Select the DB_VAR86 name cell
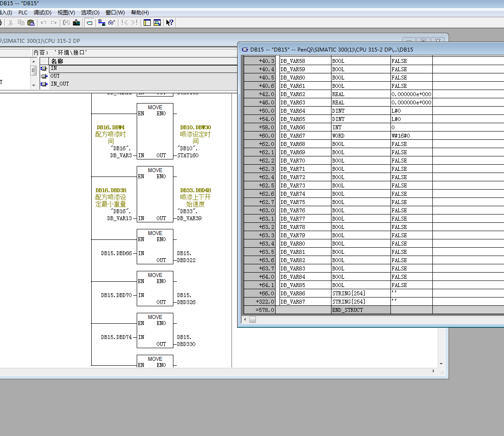504x436 pixels. tap(305, 294)
